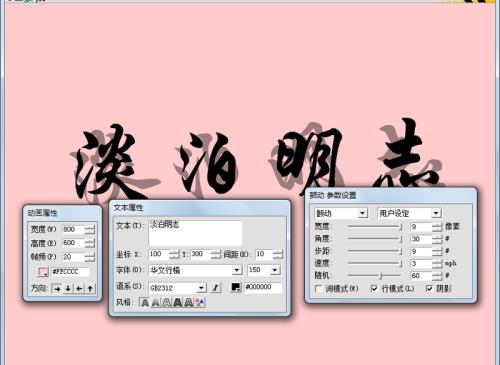Click the Y coordinate field 300
500x365 pixels.
tap(200, 254)
